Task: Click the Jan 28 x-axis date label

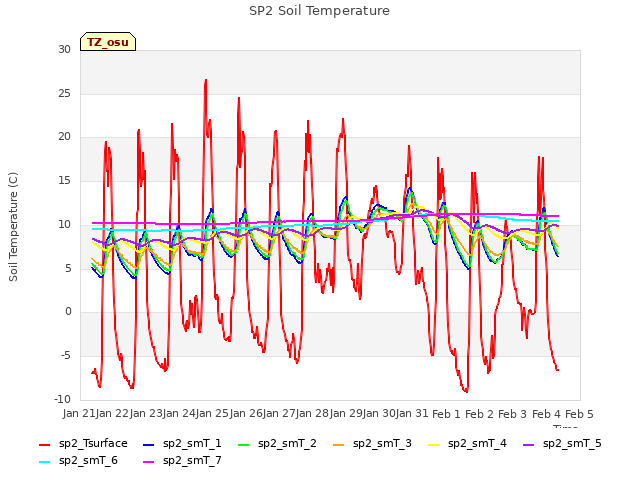Action: click(x=313, y=413)
